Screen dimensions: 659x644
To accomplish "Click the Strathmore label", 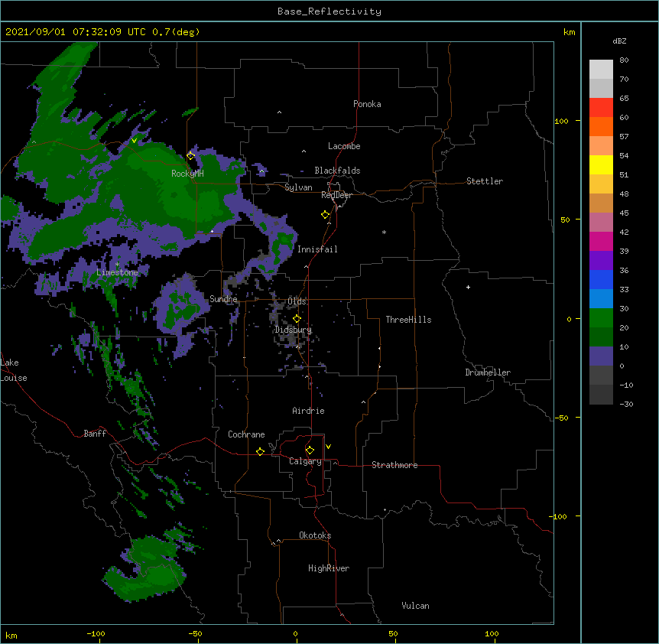I will (x=394, y=465).
